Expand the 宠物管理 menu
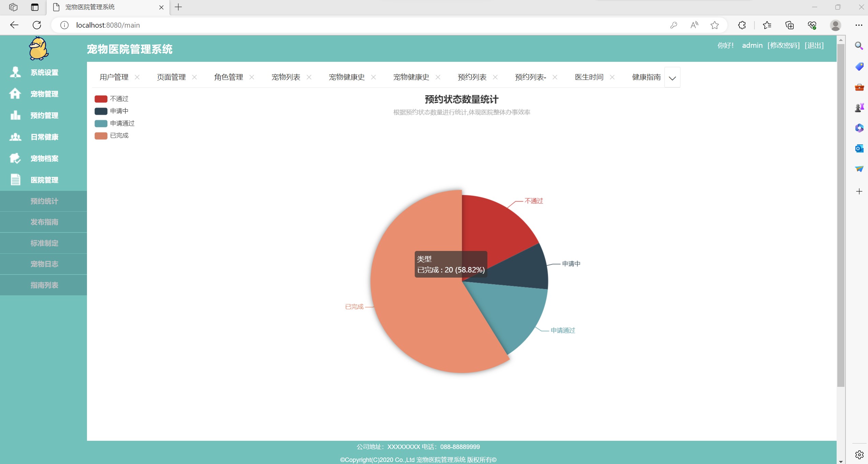This screenshot has height=464, width=868. (44, 94)
